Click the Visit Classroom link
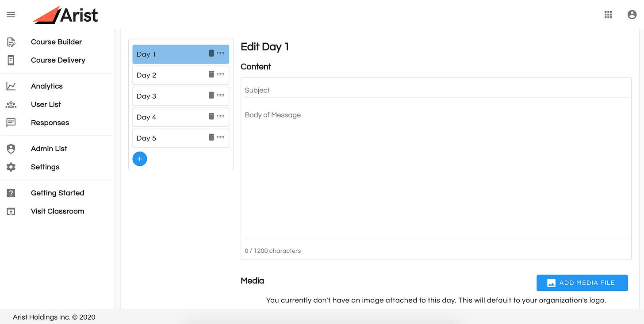Image resolution: width=644 pixels, height=324 pixels. pyautogui.click(x=57, y=211)
